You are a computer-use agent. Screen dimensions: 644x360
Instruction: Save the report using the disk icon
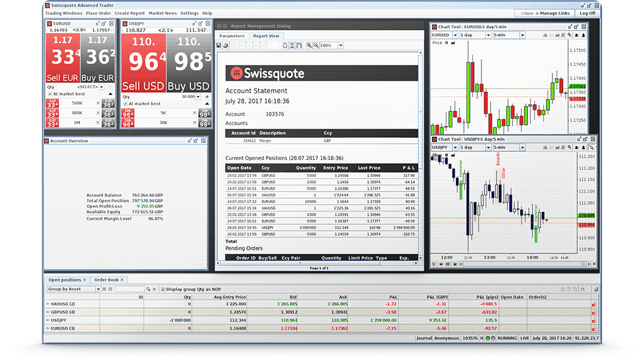tap(218, 45)
